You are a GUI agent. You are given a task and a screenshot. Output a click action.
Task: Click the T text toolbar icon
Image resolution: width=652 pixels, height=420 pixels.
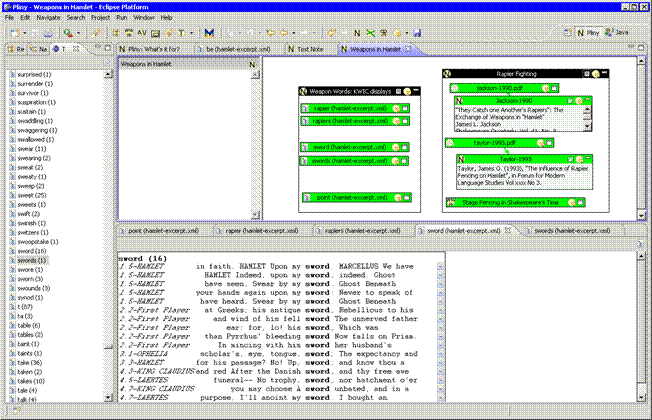tap(181, 33)
